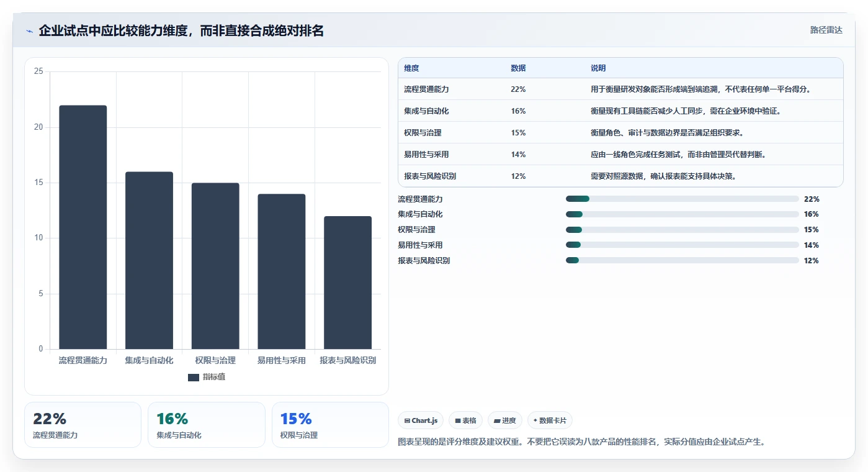This screenshot has height=472, width=868.
Task: Select the 集成与自动化 table row cell
Action: coord(426,111)
